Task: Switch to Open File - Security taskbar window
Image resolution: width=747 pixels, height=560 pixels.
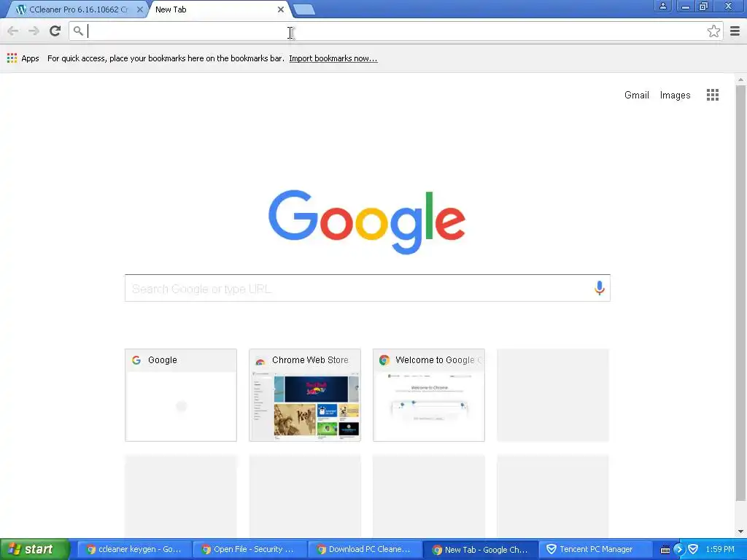Action: 249,550
